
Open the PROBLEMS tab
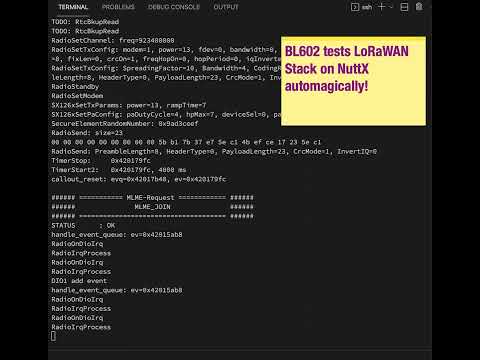point(118,7)
